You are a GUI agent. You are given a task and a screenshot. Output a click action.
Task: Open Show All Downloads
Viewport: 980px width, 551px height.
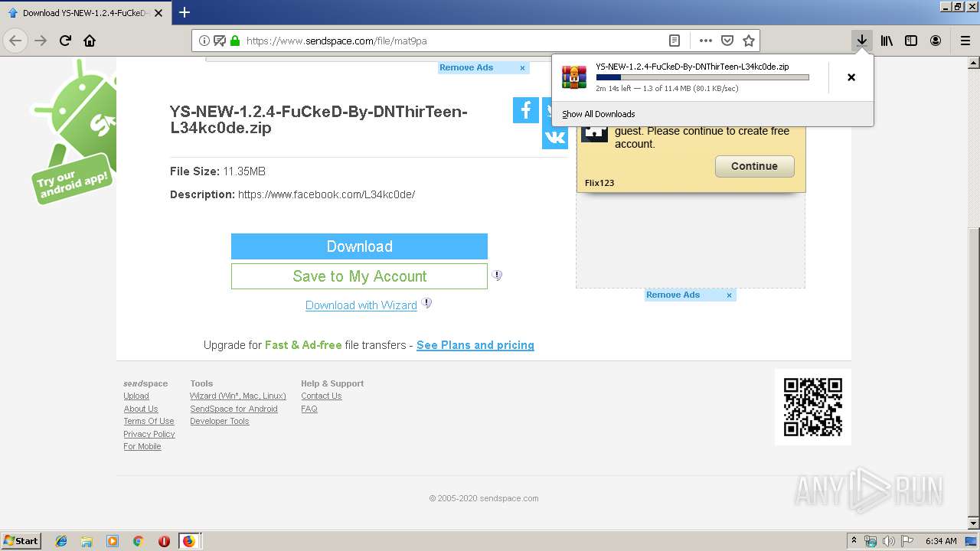pyautogui.click(x=598, y=114)
